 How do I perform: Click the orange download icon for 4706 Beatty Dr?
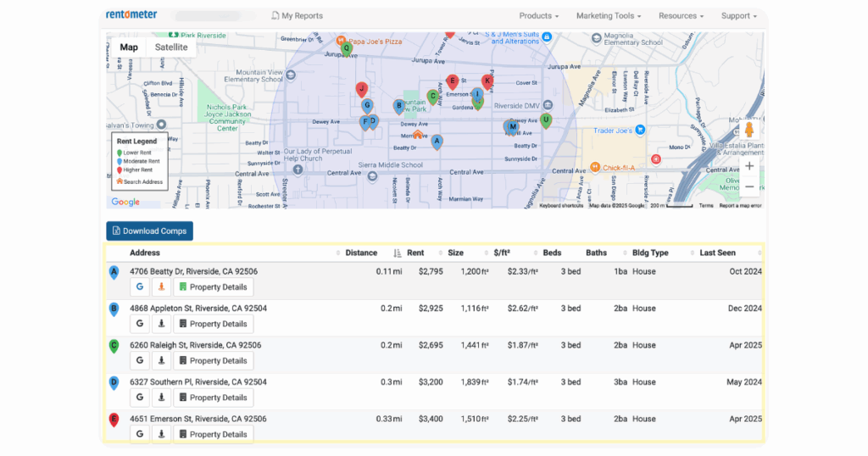coord(161,287)
